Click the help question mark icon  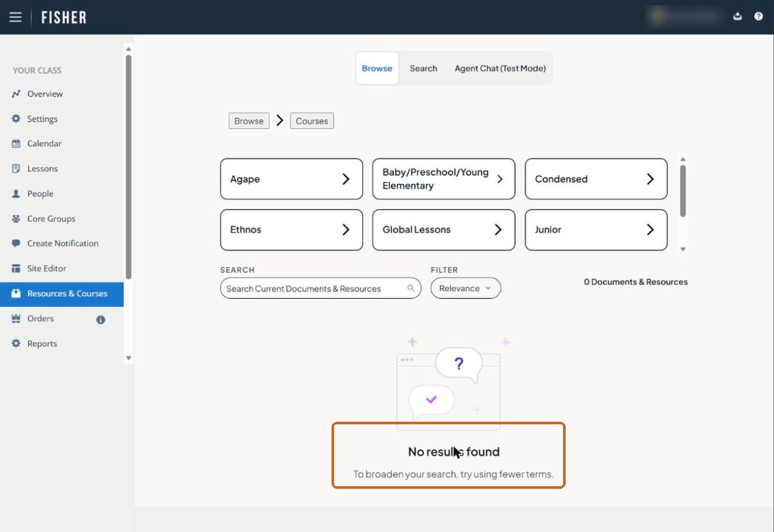759,17
